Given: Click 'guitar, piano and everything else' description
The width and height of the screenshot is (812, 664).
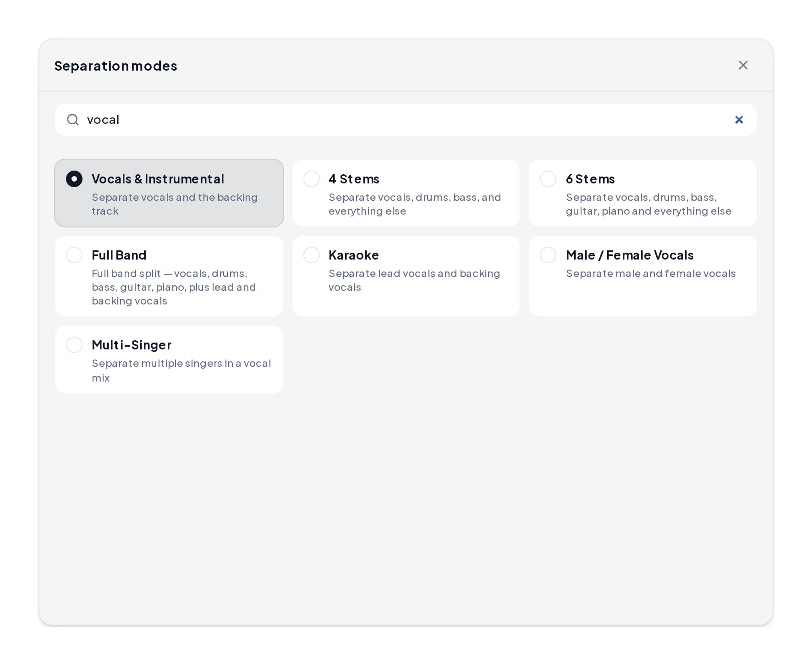Looking at the screenshot, I should coord(648,211).
